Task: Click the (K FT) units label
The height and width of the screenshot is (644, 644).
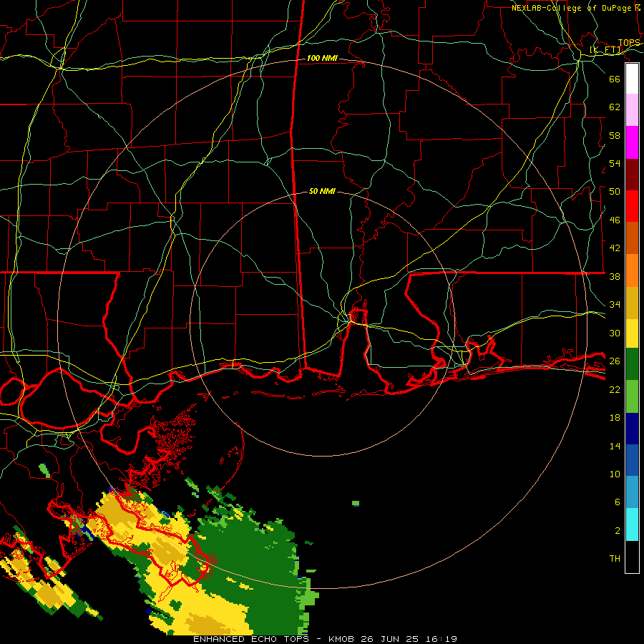Action: [606, 50]
